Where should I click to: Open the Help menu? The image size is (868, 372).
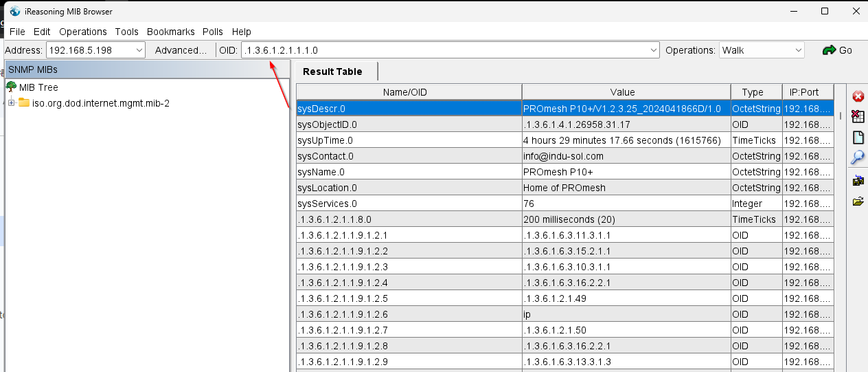pyautogui.click(x=242, y=32)
